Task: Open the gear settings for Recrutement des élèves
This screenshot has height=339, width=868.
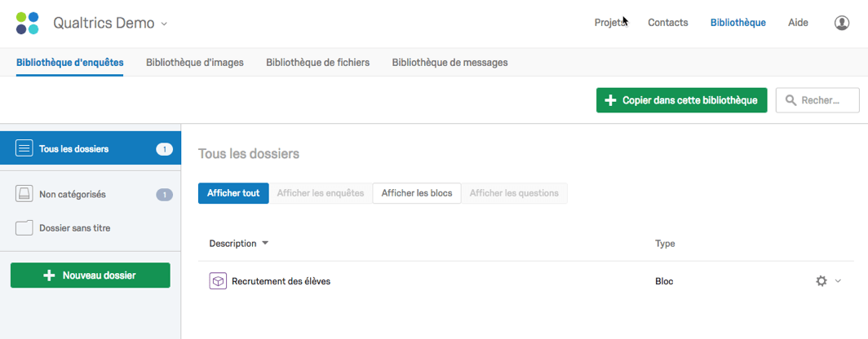Action: (x=821, y=281)
